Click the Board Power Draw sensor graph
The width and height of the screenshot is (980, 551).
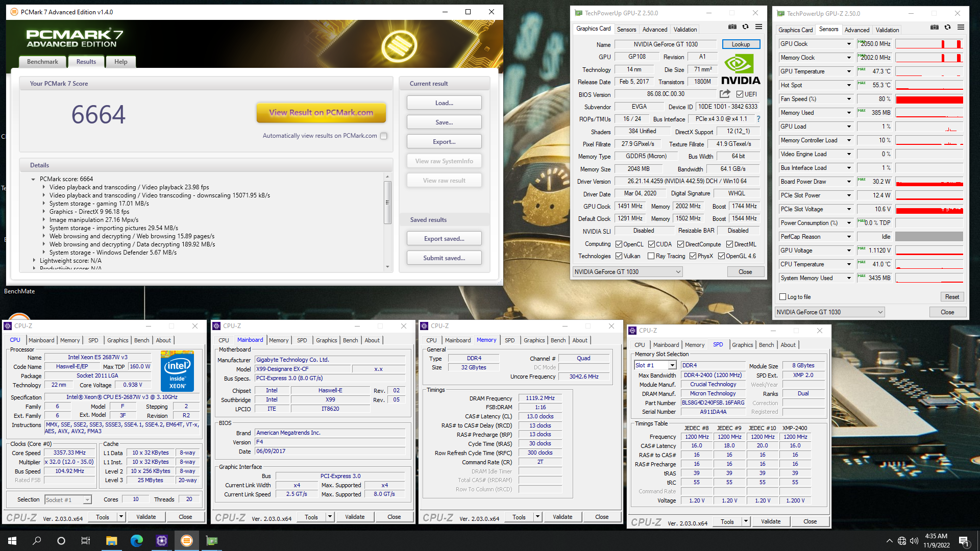tap(929, 182)
